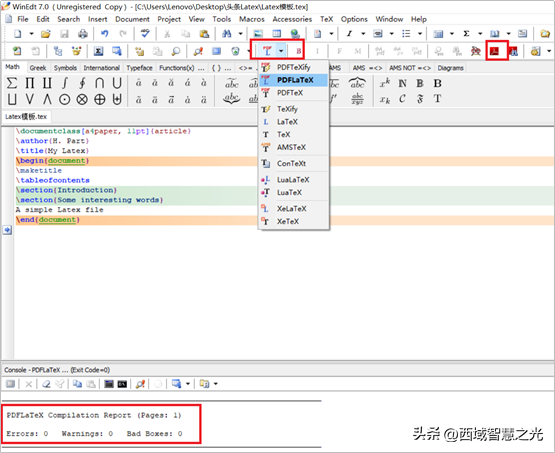
Task: Open the table icon dropdown arrow
Action: [452, 34]
